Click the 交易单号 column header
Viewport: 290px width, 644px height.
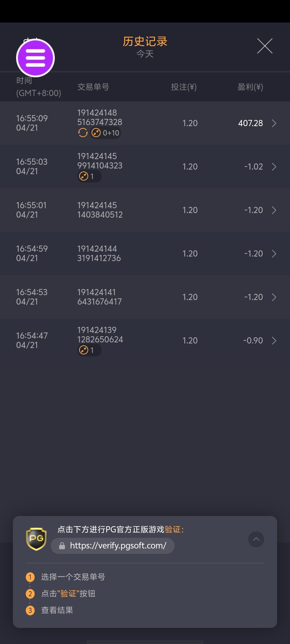(93, 87)
